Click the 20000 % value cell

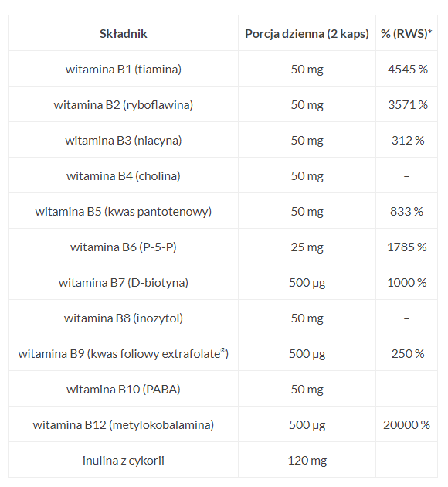tap(406, 425)
